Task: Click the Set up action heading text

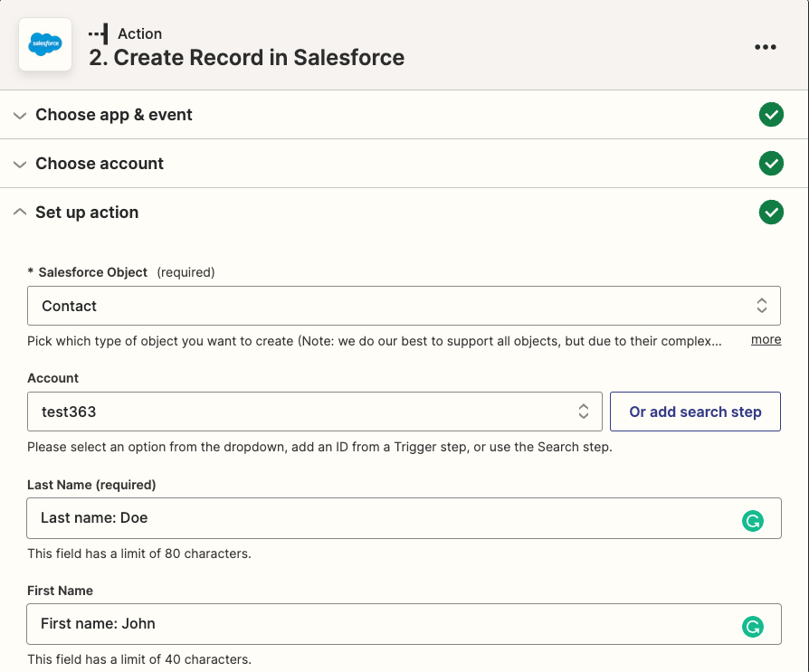Action: 87,213
